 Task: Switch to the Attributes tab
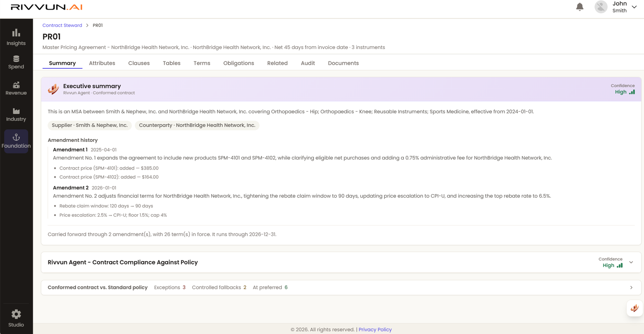point(102,63)
